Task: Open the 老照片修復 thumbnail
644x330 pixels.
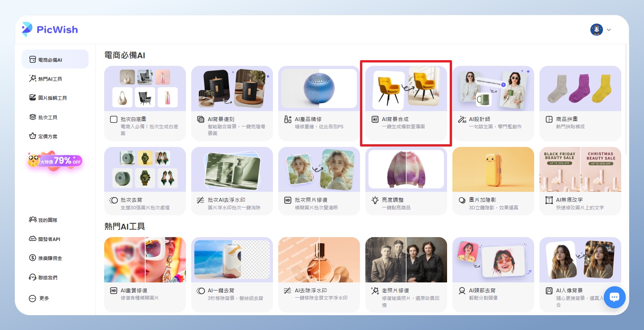Action: [406, 260]
